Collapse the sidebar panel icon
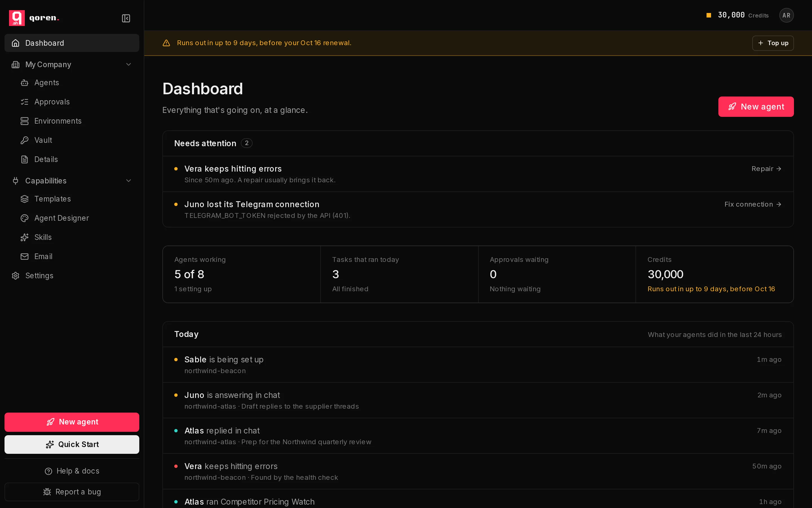This screenshot has height=508, width=812. (x=126, y=18)
